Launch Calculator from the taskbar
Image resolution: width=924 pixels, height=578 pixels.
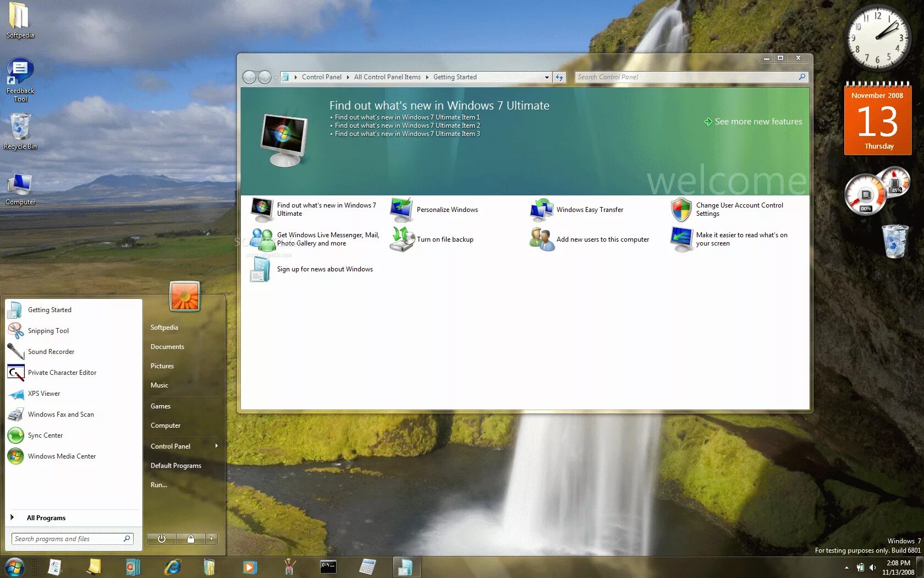(x=367, y=567)
